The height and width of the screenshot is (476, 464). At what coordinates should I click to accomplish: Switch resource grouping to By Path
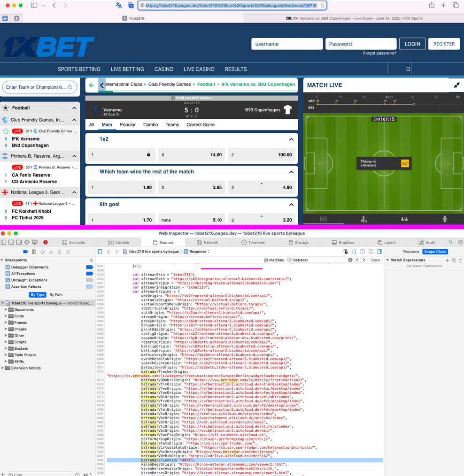click(56, 295)
